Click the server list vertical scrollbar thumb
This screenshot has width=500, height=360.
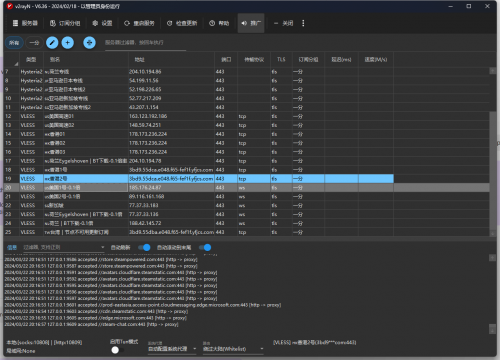click(492, 171)
